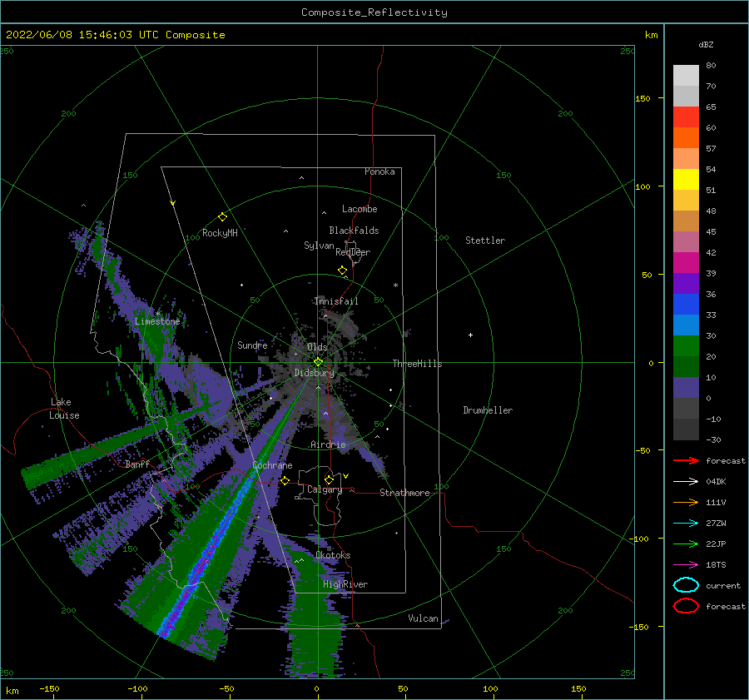This screenshot has height=700, width=749.
Task: Click the Calgary city label
Action: [325, 489]
